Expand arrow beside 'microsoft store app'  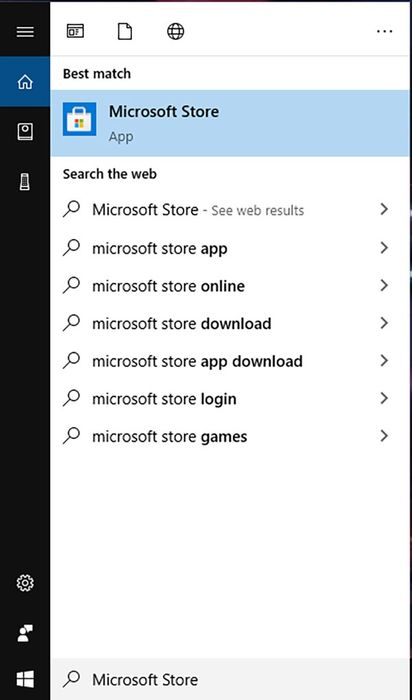pos(384,248)
